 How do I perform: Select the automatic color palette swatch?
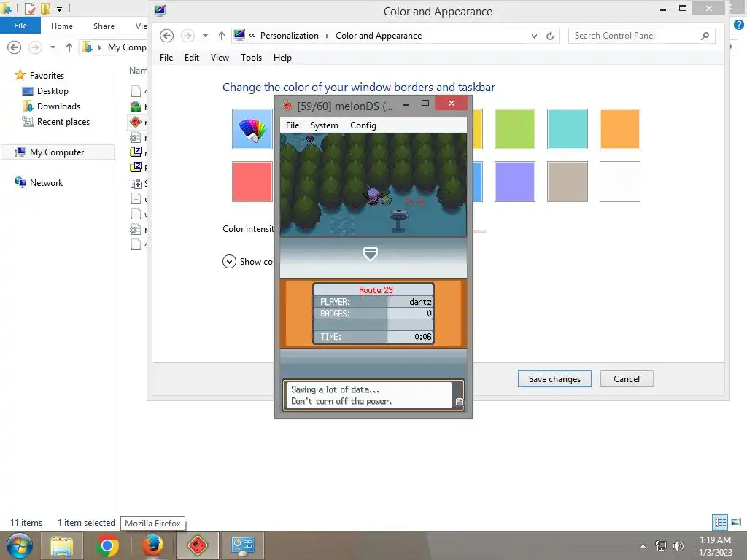252,129
